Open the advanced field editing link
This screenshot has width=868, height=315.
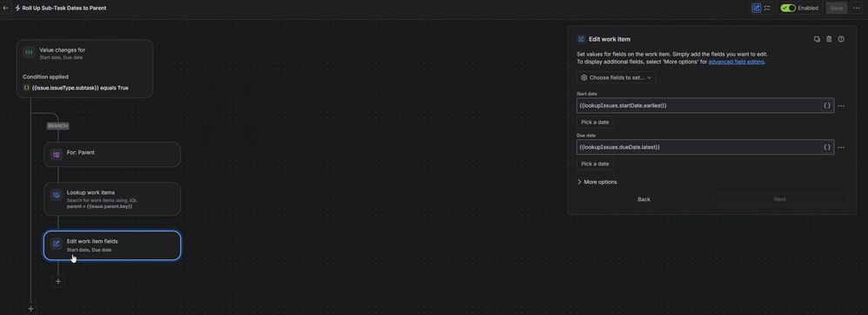737,62
